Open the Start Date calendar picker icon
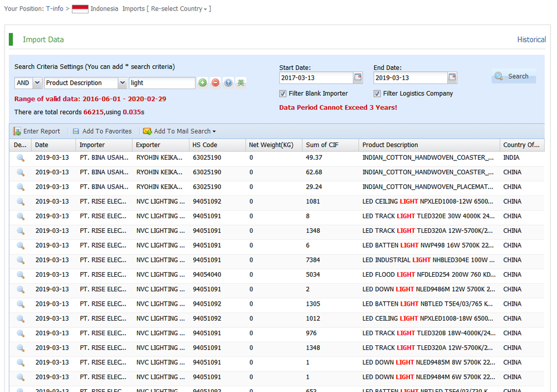 [x=358, y=77]
